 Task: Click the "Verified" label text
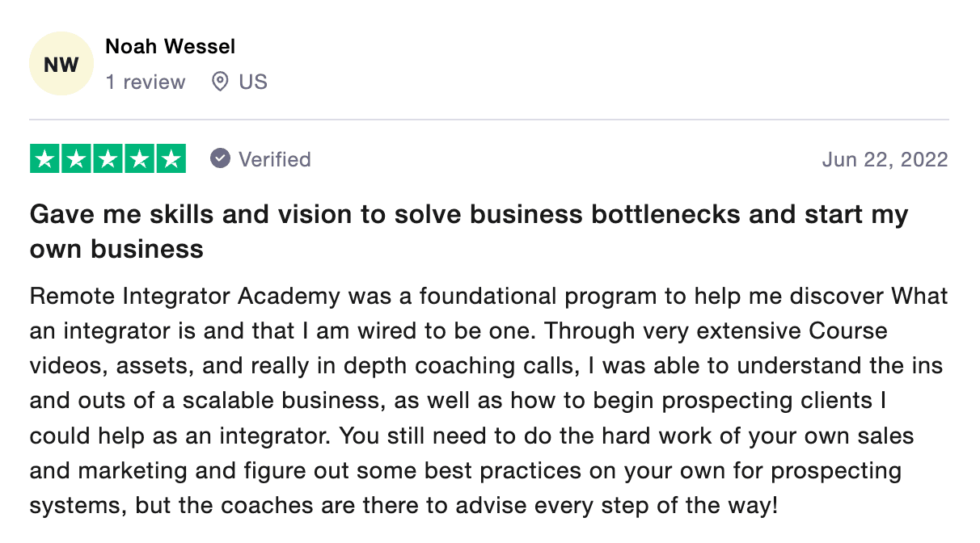tap(275, 159)
